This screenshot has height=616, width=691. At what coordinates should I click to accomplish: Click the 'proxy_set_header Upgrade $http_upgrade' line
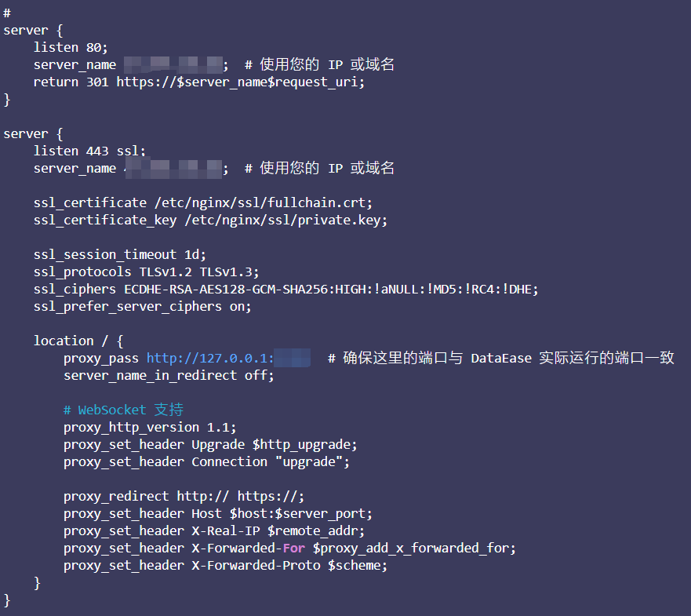click(x=210, y=444)
